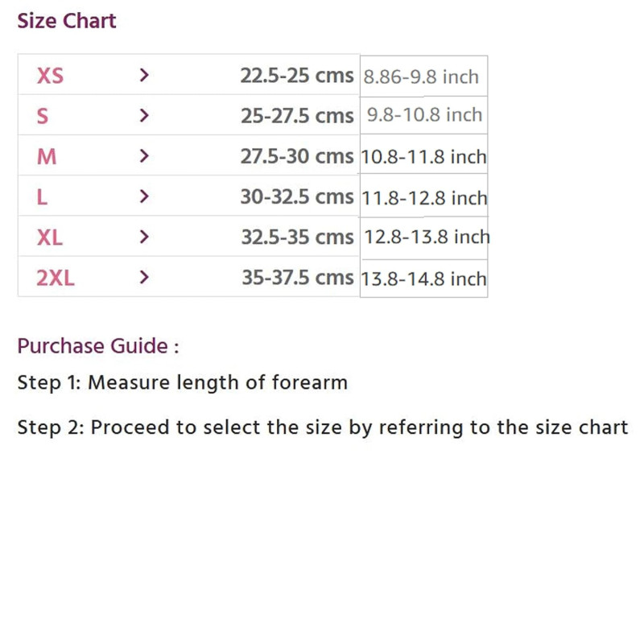The image size is (644, 644).
Task: Click the chevron arrow in M row
Action: 144,156
